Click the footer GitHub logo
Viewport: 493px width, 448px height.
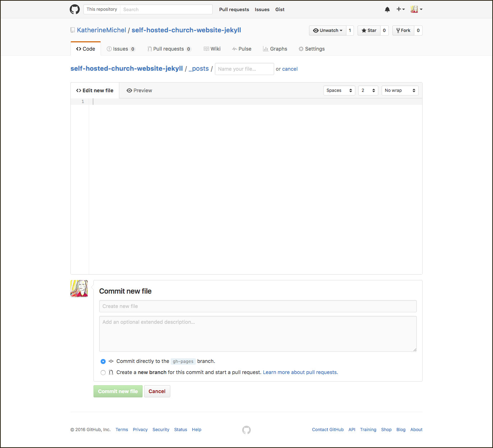[x=247, y=430]
